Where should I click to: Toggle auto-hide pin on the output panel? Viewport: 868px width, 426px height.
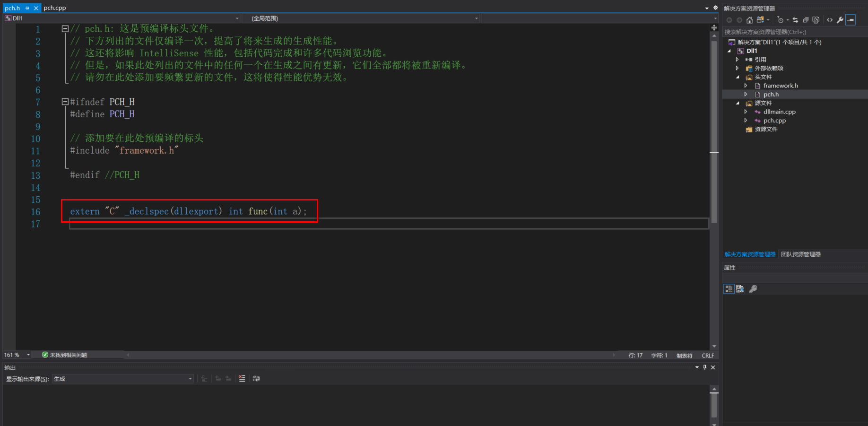[x=705, y=367]
